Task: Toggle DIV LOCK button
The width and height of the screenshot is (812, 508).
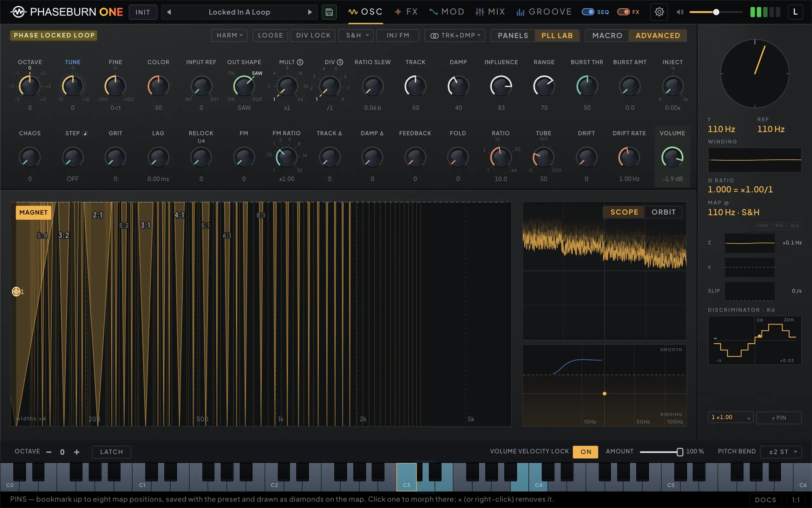Action: (x=313, y=35)
